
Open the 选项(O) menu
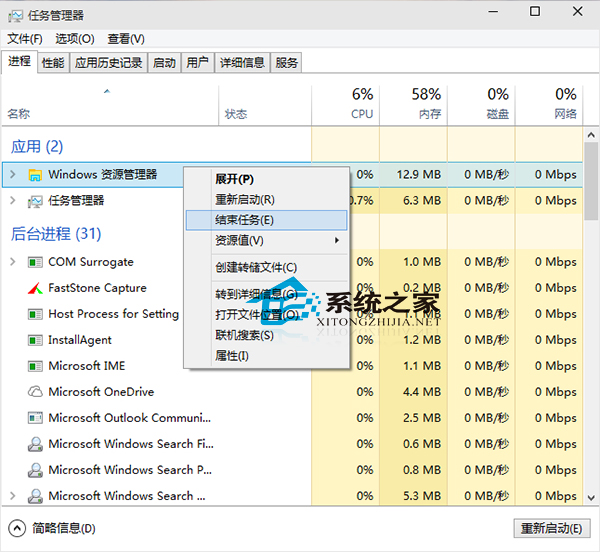[x=75, y=39]
